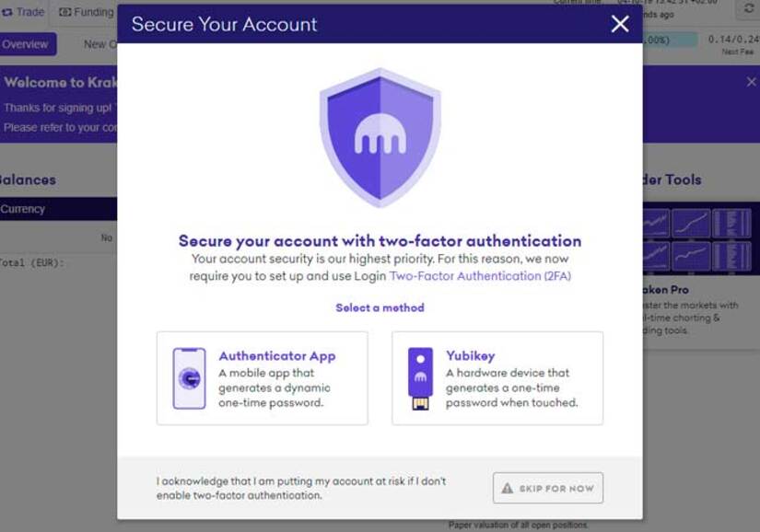
Task: Click the Kraken shield logo
Action: (x=380, y=138)
